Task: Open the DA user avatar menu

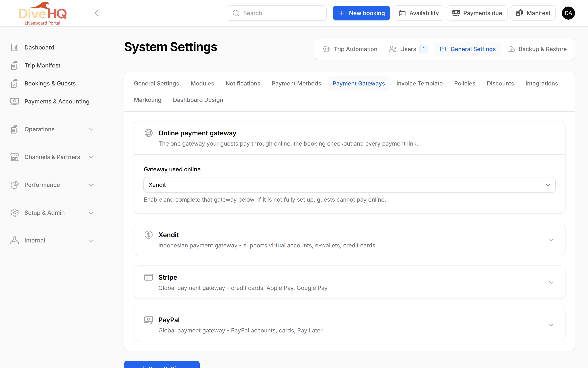Action: tap(568, 13)
